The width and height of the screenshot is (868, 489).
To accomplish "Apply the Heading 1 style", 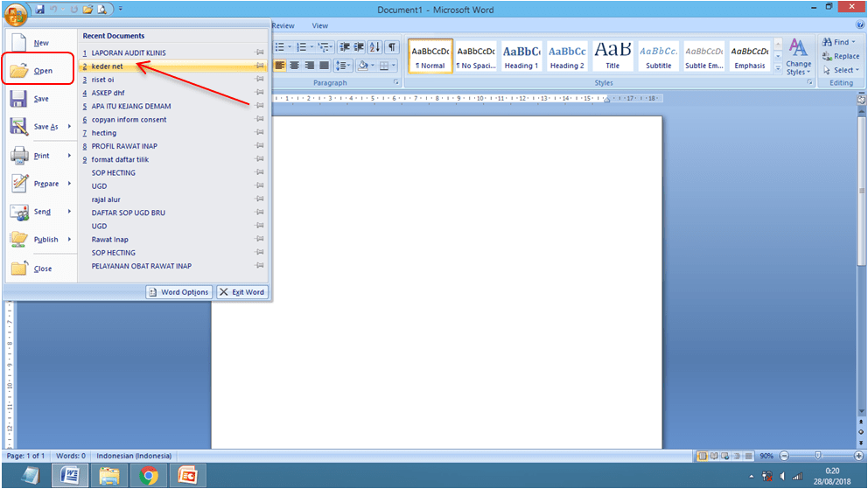I will click(521, 56).
